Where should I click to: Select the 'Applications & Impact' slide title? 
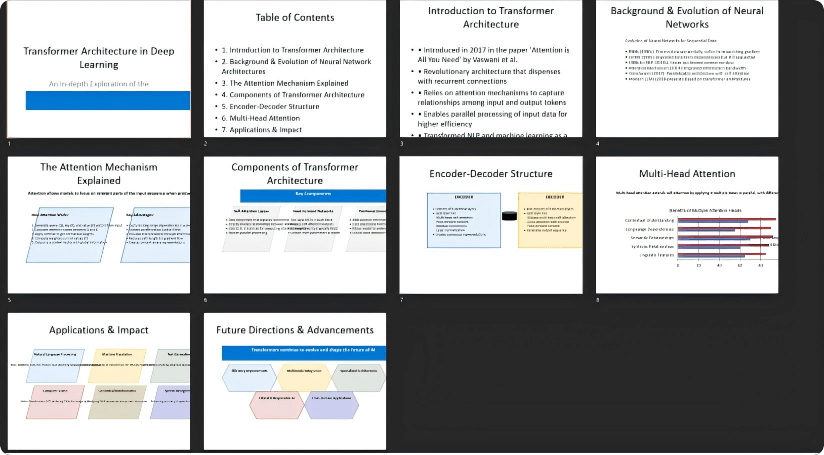[x=98, y=329]
